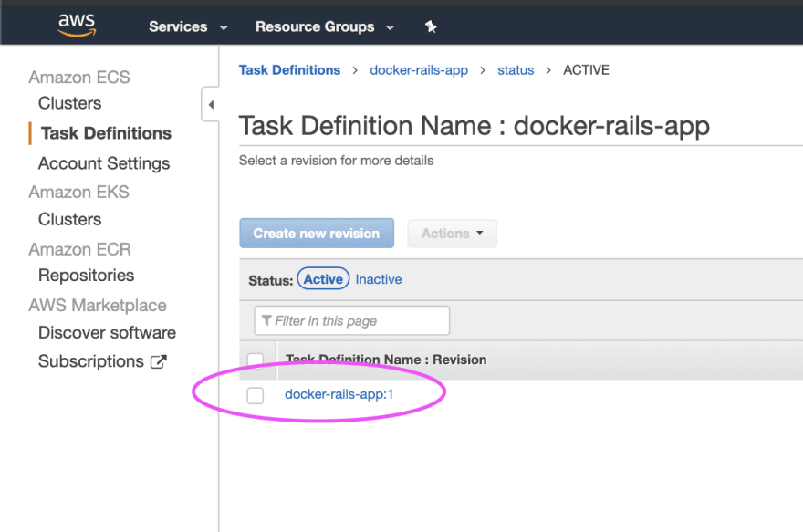Click the pin shortcut icon
The image size is (803, 532).
(x=431, y=26)
